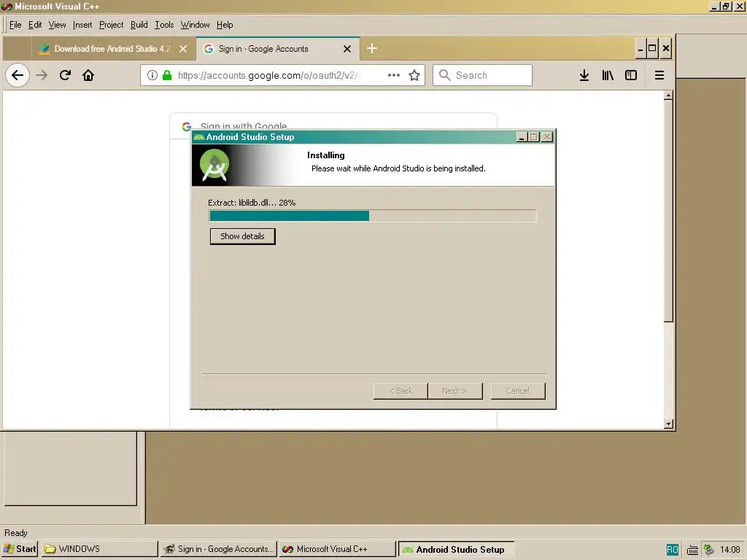This screenshot has height=560, width=747.
Task: Minimize the Android Studio Setup window
Action: point(522,137)
